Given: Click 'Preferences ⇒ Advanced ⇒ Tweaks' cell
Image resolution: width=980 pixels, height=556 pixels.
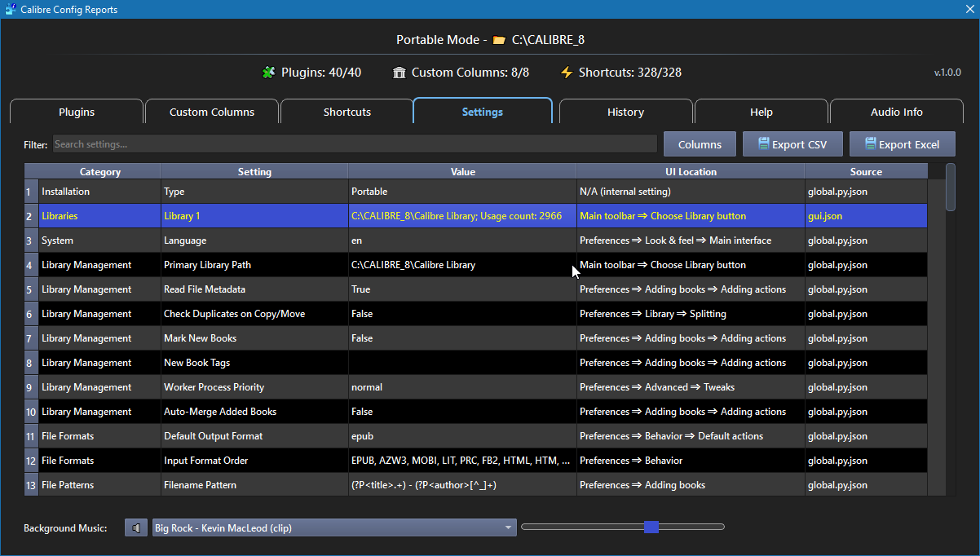Looking at the screenshot, I should point(691,387).
